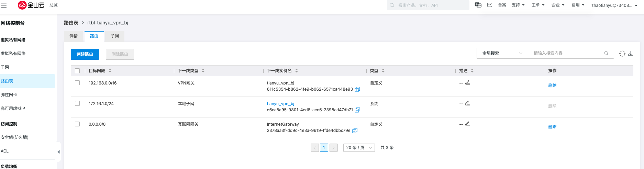Open the tianyu_vpn_bj subnet link

point(280,104)
